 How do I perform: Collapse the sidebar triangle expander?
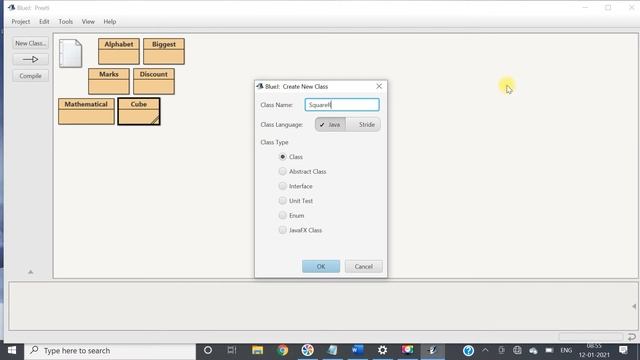coord(31,272)
